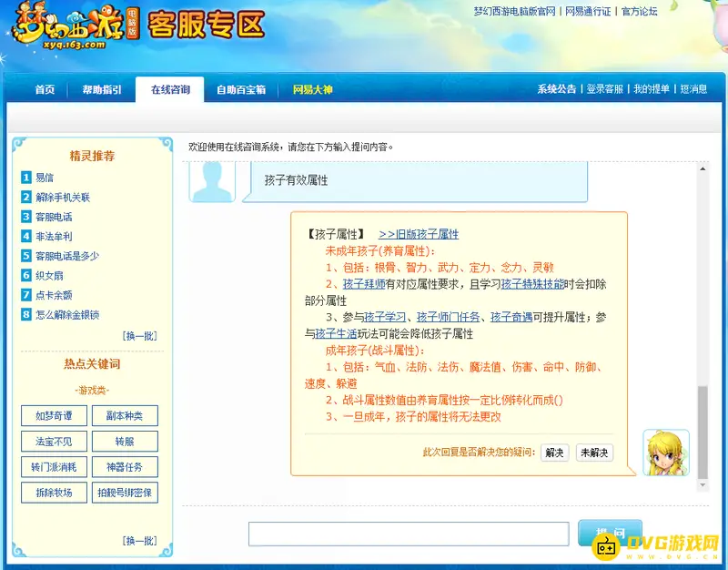
Task: Select 易信 recommended question
Action: tap(45, 178)
